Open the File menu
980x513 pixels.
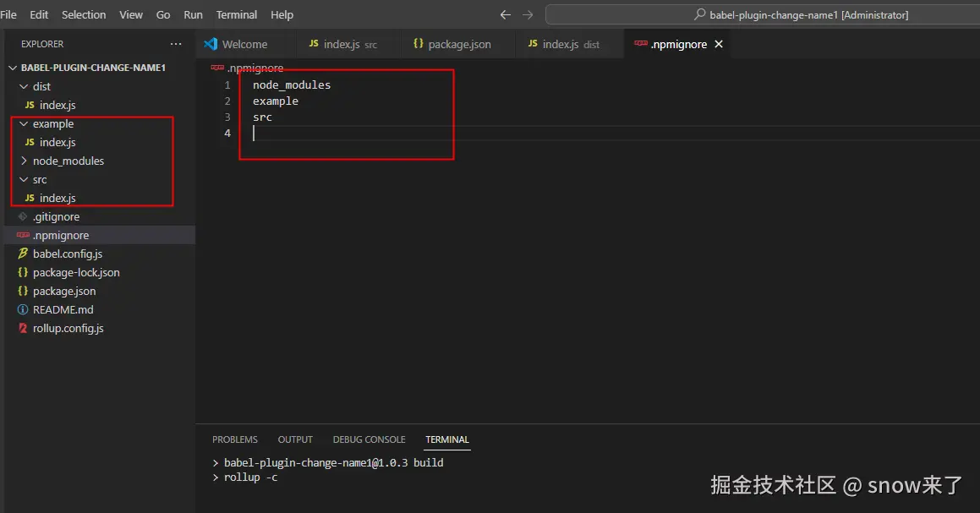(x=8, y=14)
